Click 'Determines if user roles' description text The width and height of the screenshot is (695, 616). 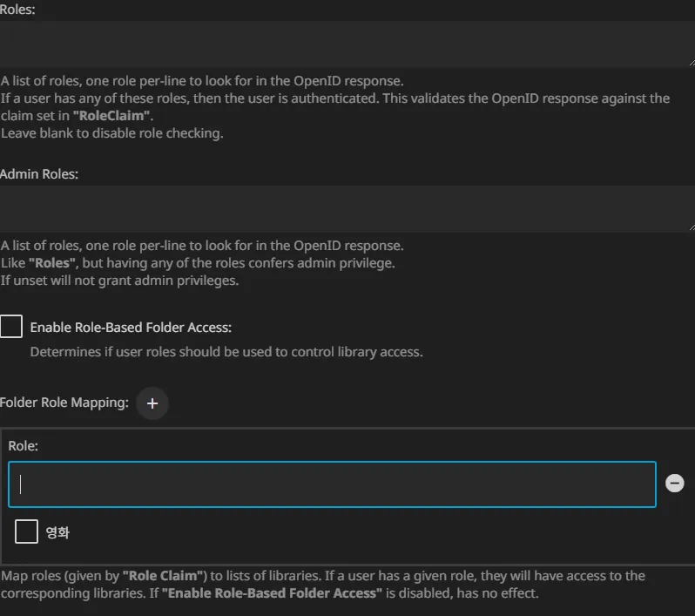pos(226,352)
